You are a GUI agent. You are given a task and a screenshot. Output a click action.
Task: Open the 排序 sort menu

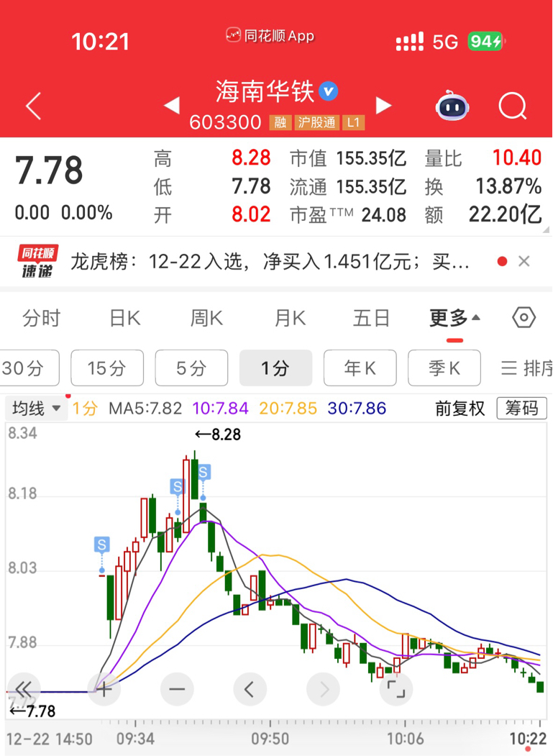(526, 368)
